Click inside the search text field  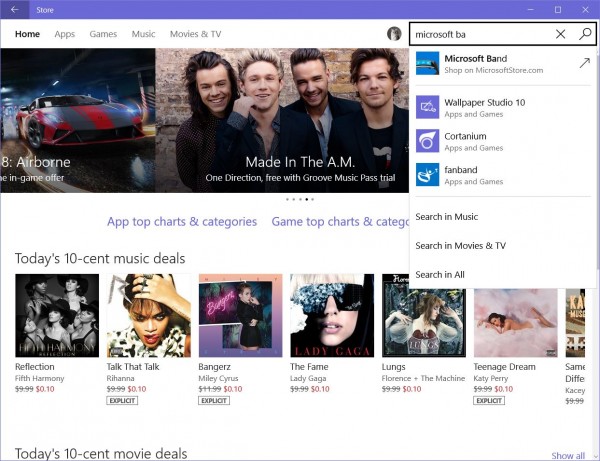coord(478,34)
